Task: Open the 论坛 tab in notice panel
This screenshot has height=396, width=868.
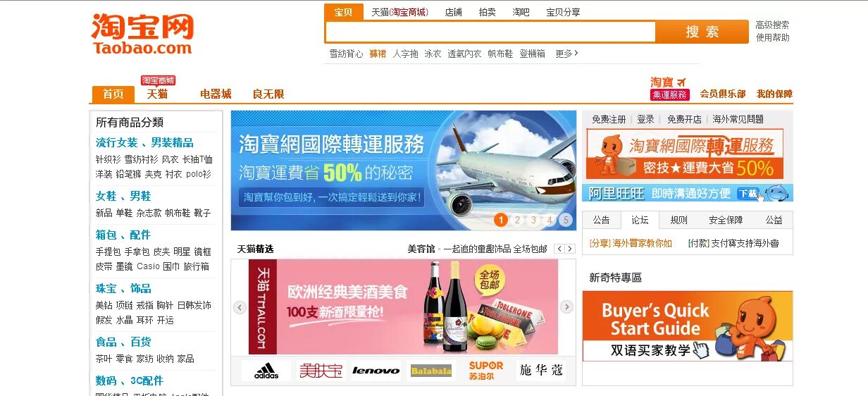Action: (640, 220)
